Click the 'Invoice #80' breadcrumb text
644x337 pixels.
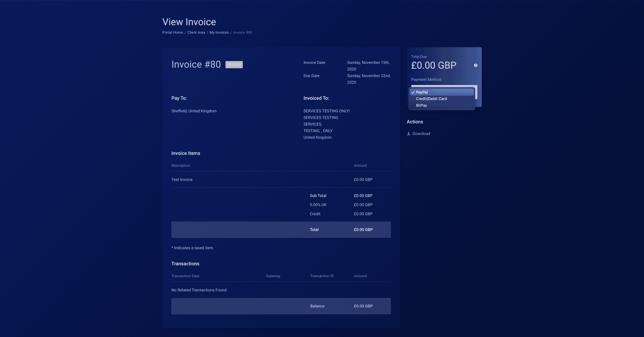[243, 32]
